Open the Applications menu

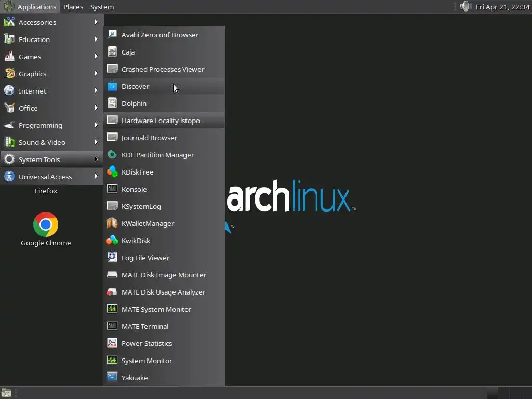pyautogui.click(x=30, y=7)
